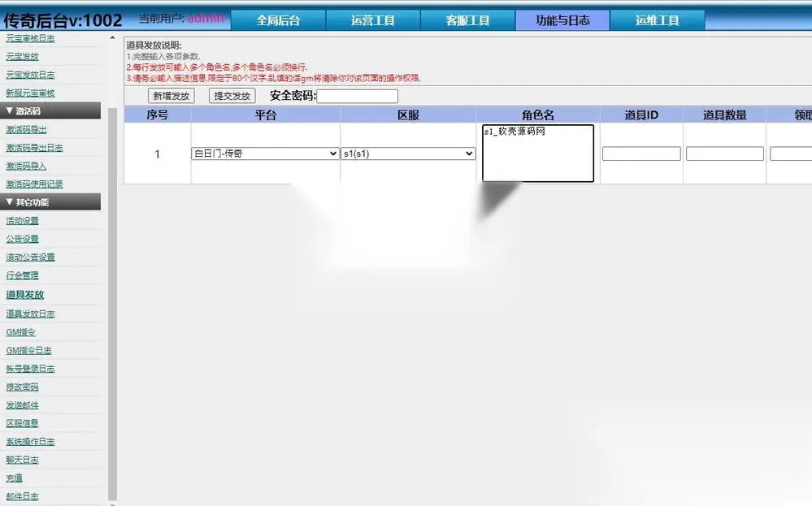Click row number 1 cell

(x=158, y=154)
